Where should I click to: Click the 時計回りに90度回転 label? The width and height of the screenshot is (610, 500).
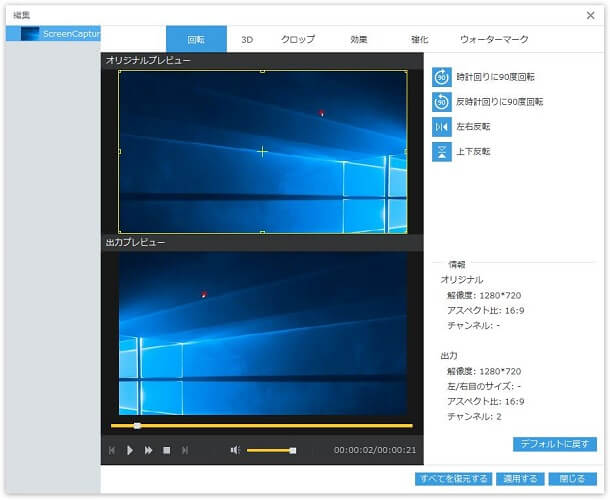click(495, 77)
